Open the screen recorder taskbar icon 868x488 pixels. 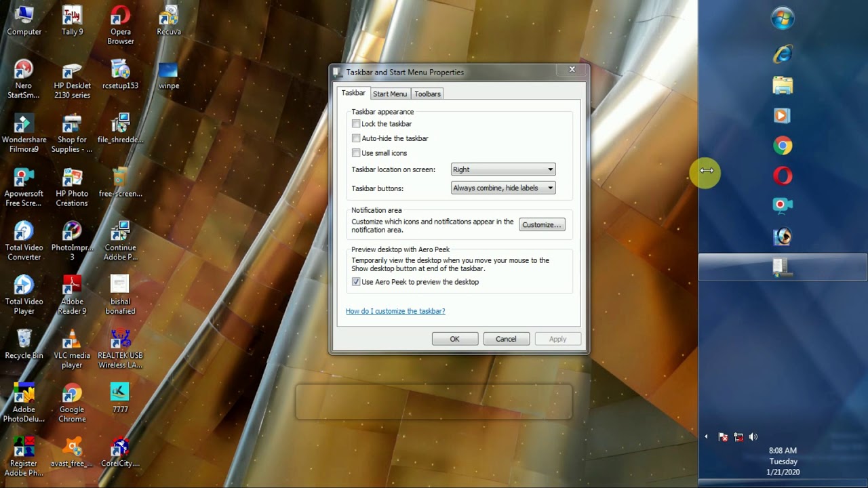[783, 205]
